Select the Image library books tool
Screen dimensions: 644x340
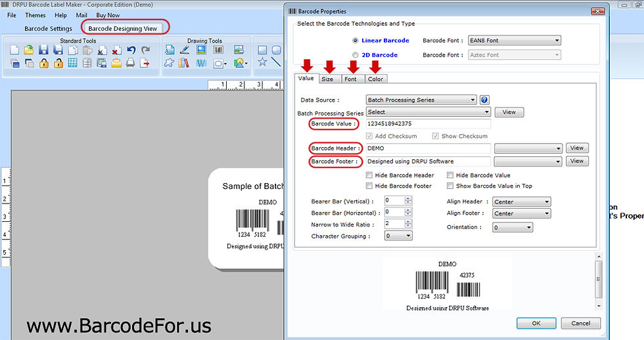coord(184,63)
